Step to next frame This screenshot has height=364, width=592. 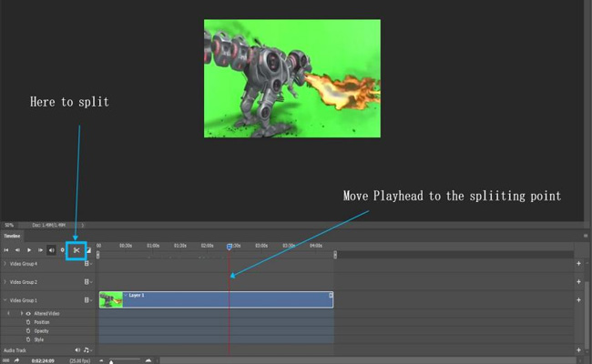coord(40,250)
